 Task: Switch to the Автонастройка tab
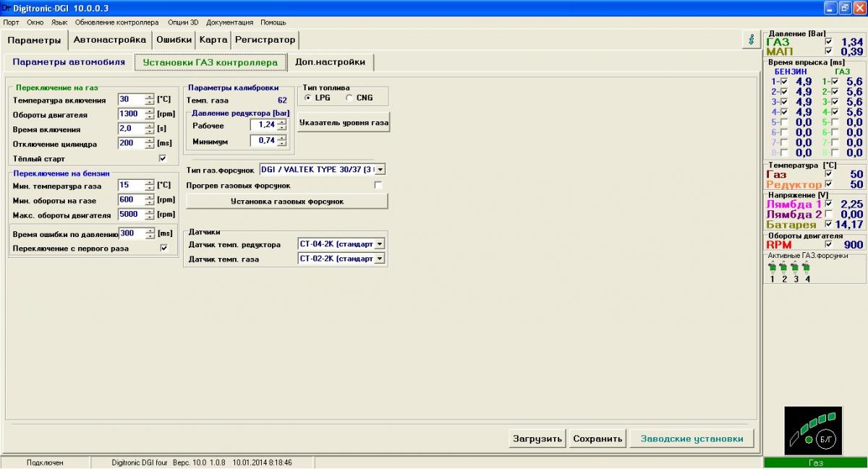[x=109, y=40]
